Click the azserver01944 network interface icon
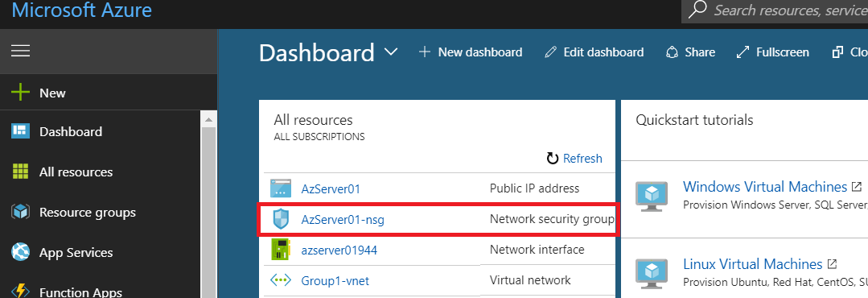This screenshot has height=298, width=868. click(x=280, y=250)
